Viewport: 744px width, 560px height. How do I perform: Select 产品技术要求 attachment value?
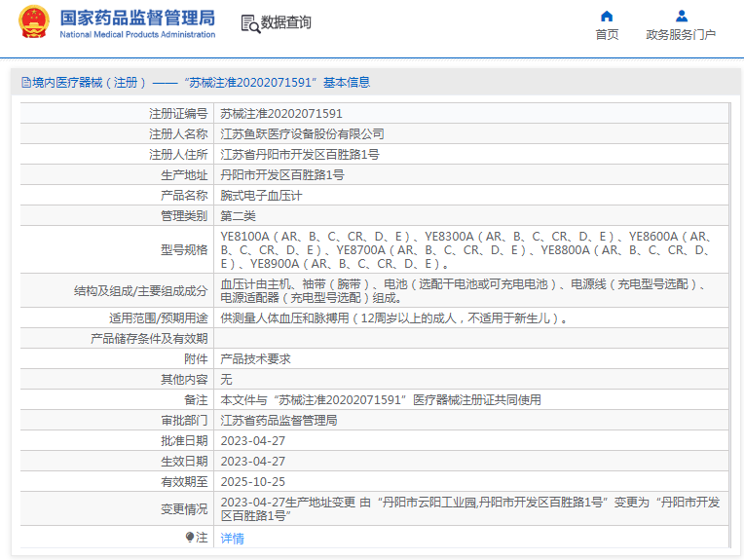[256, 359]
